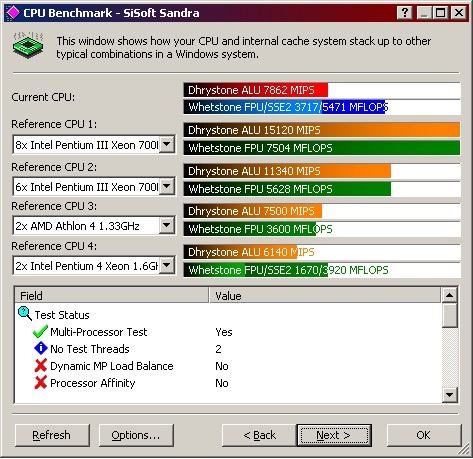Click the Whetstone FPU/SSE2 3717/5471 MFLOPS bar
This screenshot has width=473, height=459.
[322, 107]
